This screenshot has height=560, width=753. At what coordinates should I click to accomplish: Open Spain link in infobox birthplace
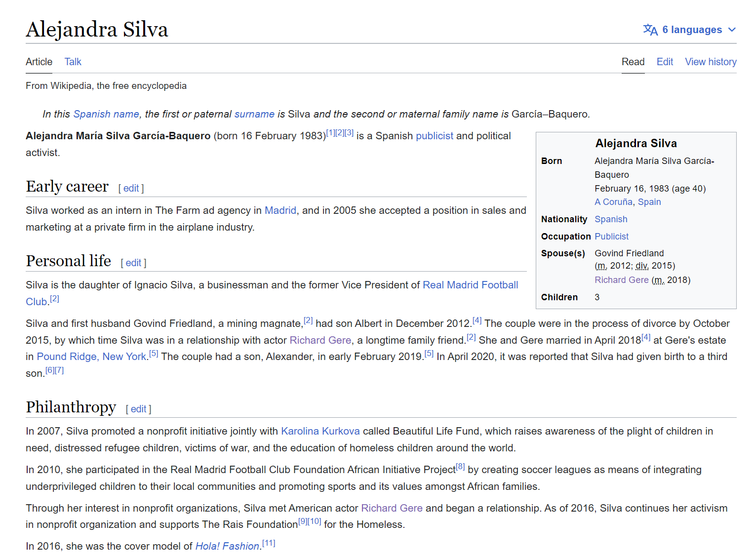coord(649,202)
